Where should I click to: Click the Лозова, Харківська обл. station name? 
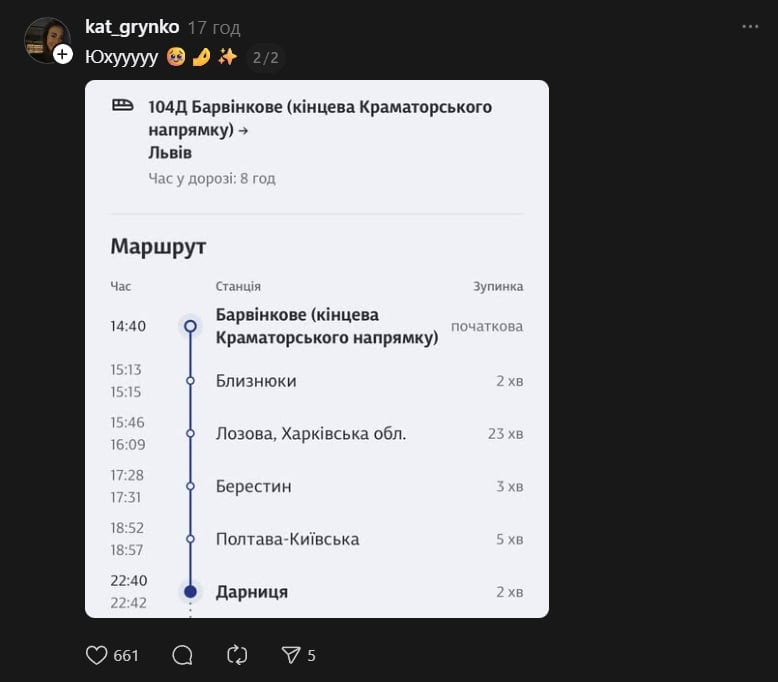[310, 434]
